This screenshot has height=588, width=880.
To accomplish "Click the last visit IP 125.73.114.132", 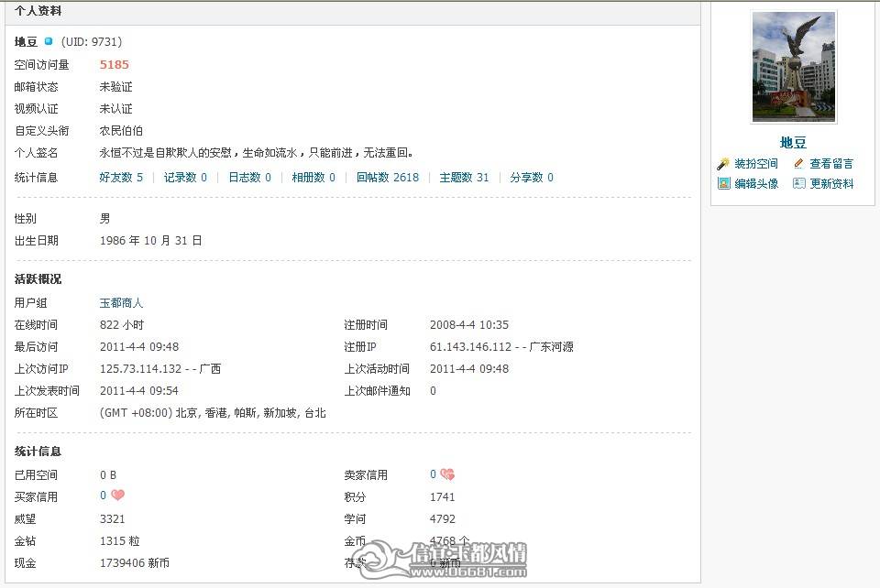I will [x=141, y=369].
